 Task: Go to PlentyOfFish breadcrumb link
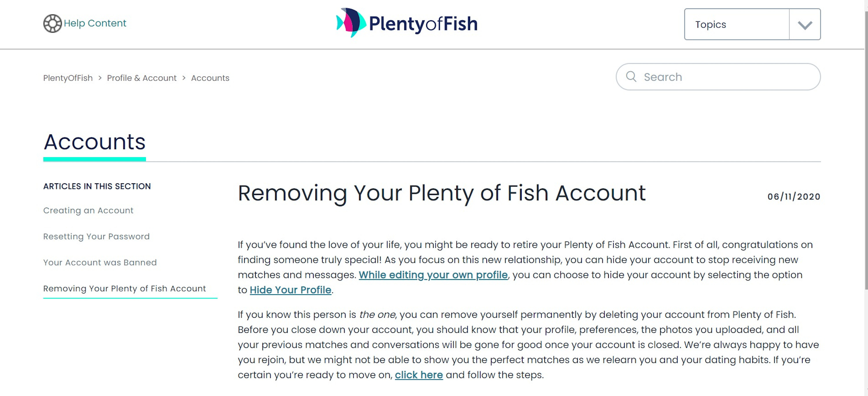(x=68, y=78)
